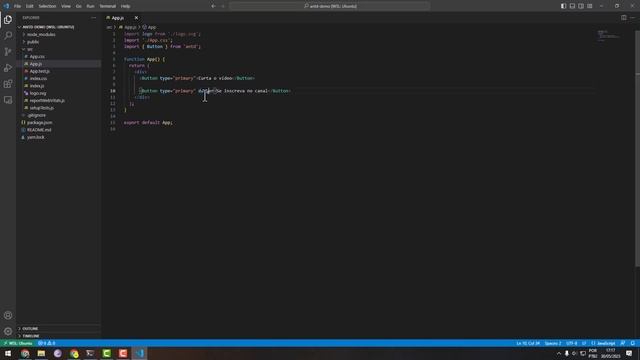Click the Split Editor Right icon
The image size is (640, 360).
(624, 18)
